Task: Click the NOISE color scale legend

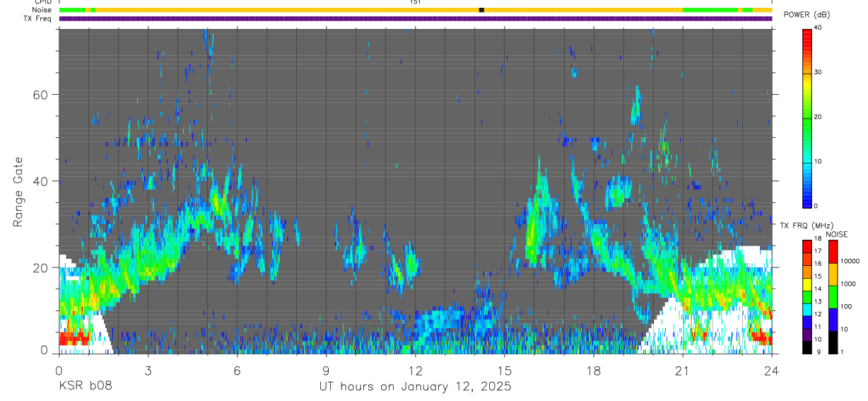Action: point(833,296)
